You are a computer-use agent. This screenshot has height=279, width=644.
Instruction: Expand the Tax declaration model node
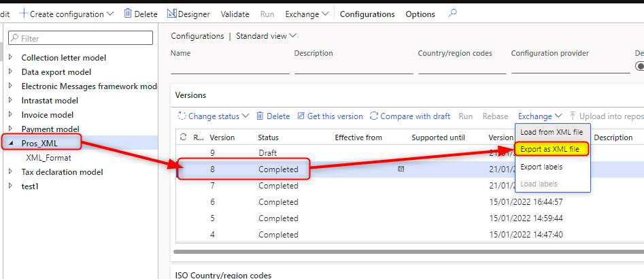point(10,172)
